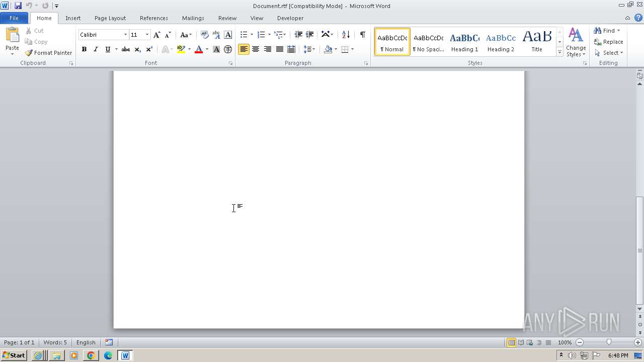This screenshot has width=644, height=362.
Task: Switch to Web Layout view
Action: coord(529,342)
